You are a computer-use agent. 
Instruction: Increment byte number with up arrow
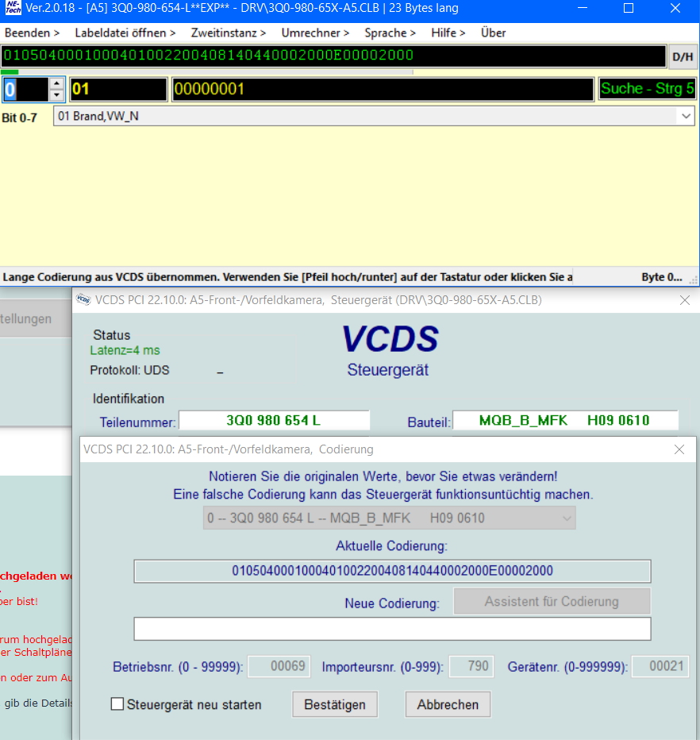click(56, 83)
